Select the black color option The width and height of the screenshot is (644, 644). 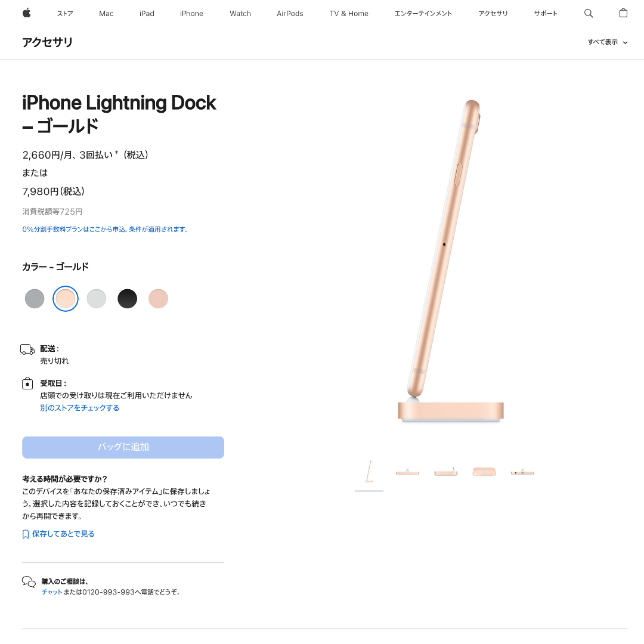click(128, 299)
